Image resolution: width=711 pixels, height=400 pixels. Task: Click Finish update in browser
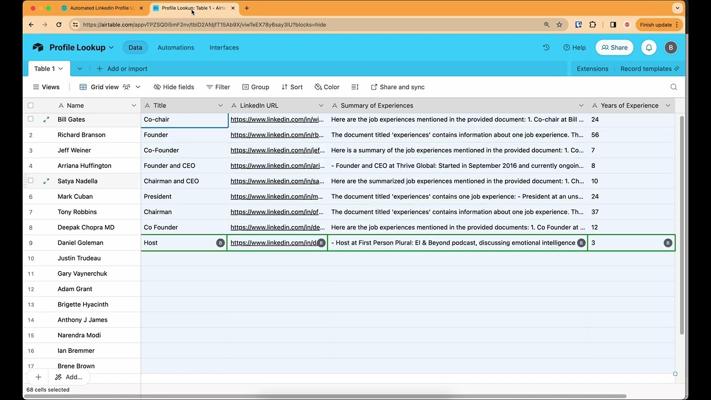pyautogui.click(x=658, y=24)
